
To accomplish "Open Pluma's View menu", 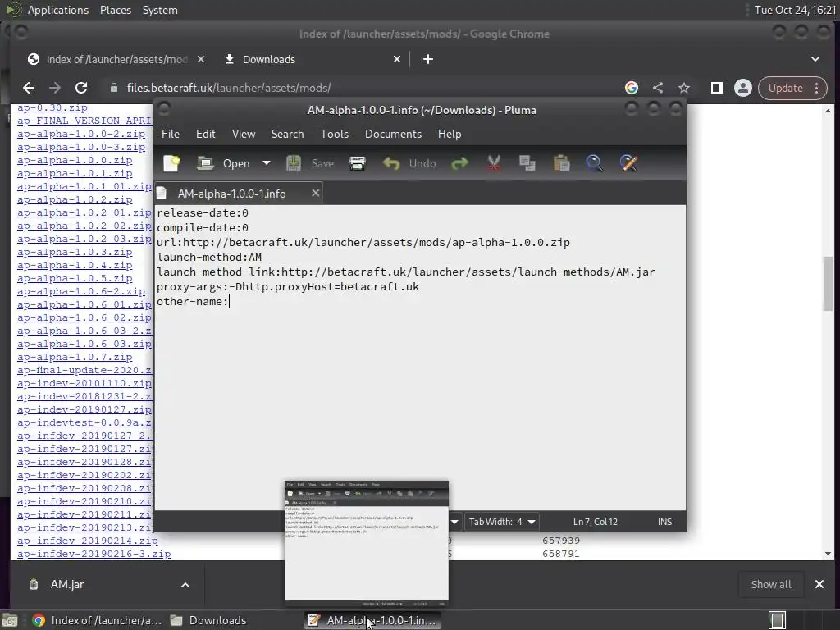I will coord(244,134).
